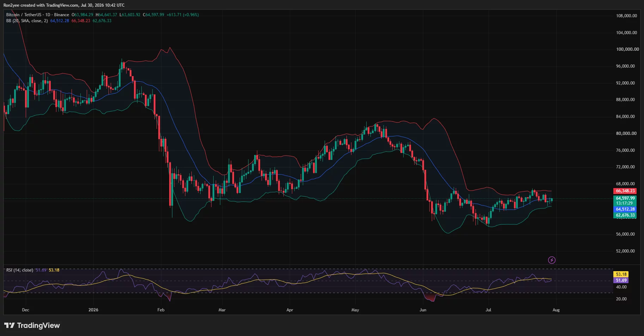The image size is (644, 336).
Task: Click the 100,000.00 price axis tick
Action: tap(627, 49)
